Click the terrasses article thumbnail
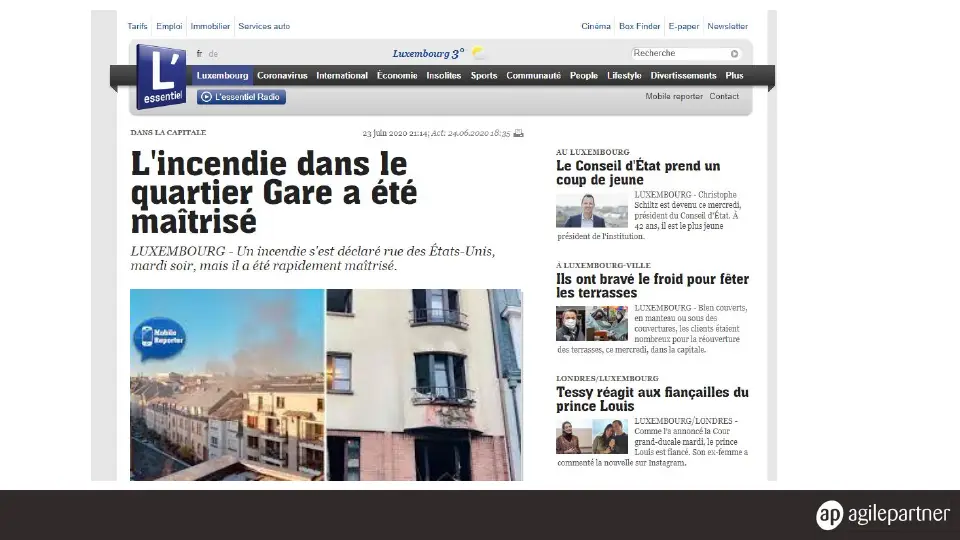960x540 pixels. [x=592, y=323]
